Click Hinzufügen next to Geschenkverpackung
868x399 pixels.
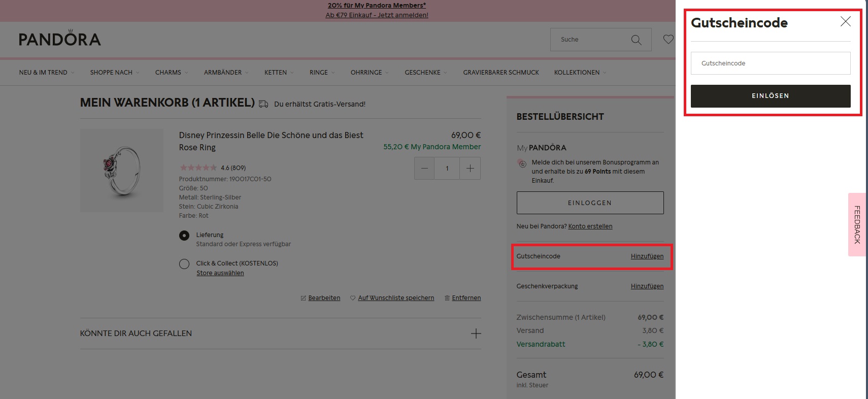tap(647, 286)
